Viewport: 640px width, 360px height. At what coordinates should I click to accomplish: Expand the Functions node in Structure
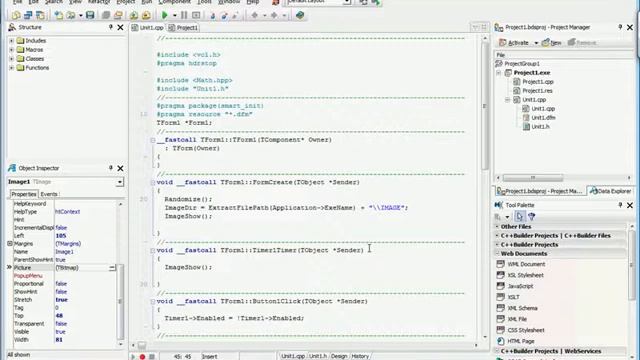(x=11, y=68)
